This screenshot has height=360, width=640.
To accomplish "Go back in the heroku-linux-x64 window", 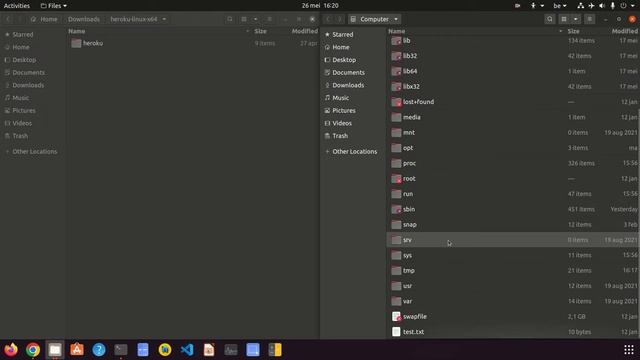I will pos(8,19).
